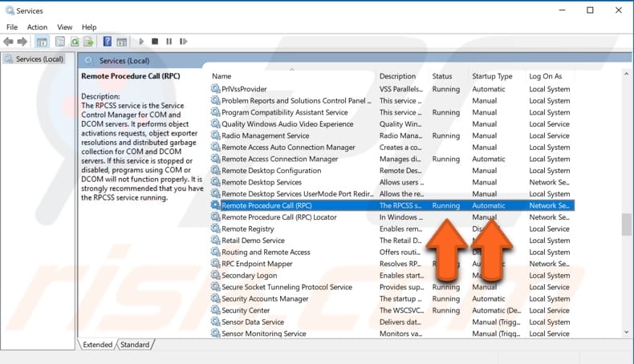Image resolution: width=634 pixels, height=364 pixels.
Task: Click the Sensor Data Service gear icon
Action: [x=216, y=322]
